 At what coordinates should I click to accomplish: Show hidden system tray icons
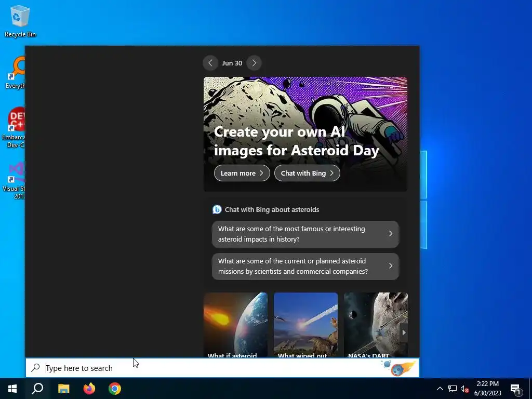click(x=440, y=389)
